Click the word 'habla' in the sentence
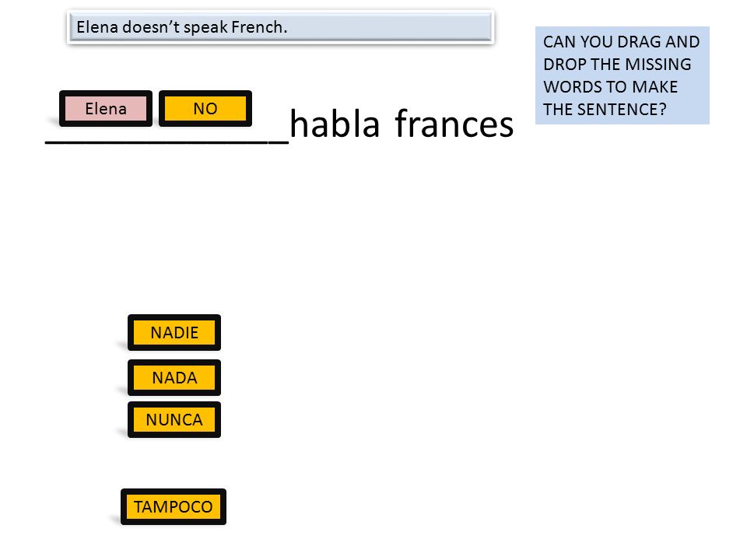The height and width of the screenshot is (560, 747). pyautogui.click(x=335, y=124)
